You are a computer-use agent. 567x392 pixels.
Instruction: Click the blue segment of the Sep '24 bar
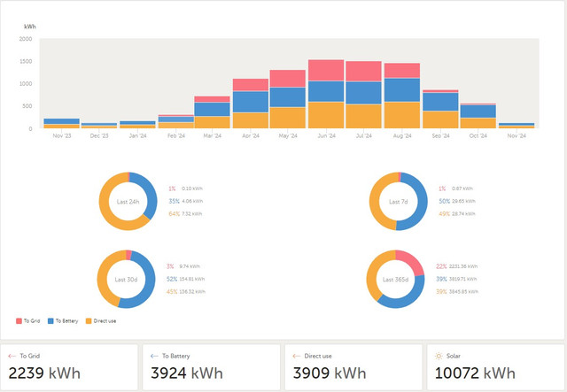click(440, 102)
